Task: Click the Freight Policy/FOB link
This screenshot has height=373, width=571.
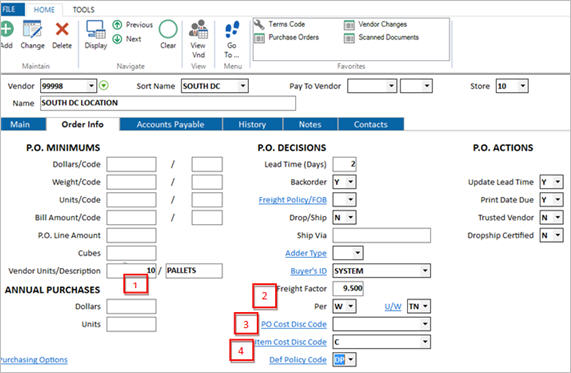Action: 292,200
